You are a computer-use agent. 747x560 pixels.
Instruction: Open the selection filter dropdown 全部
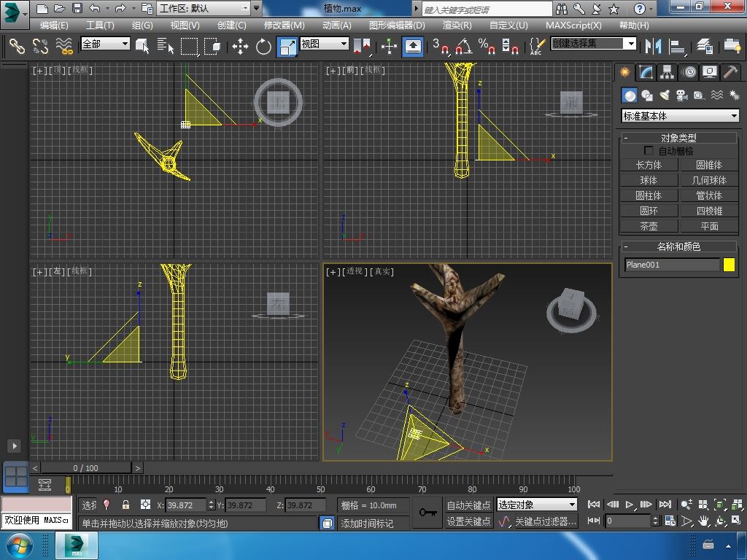[105, 44]
